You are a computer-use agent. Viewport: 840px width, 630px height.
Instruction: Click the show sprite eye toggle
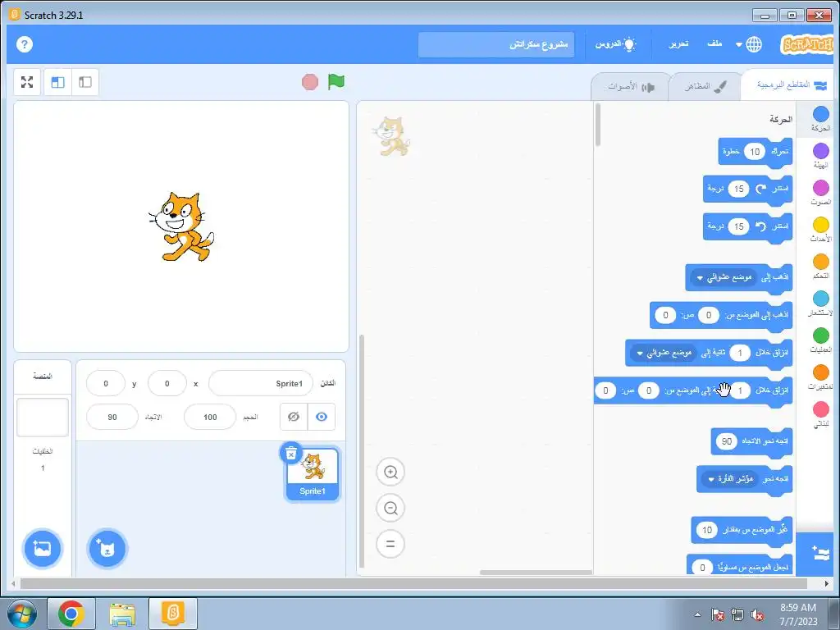[x=322, y=417]
